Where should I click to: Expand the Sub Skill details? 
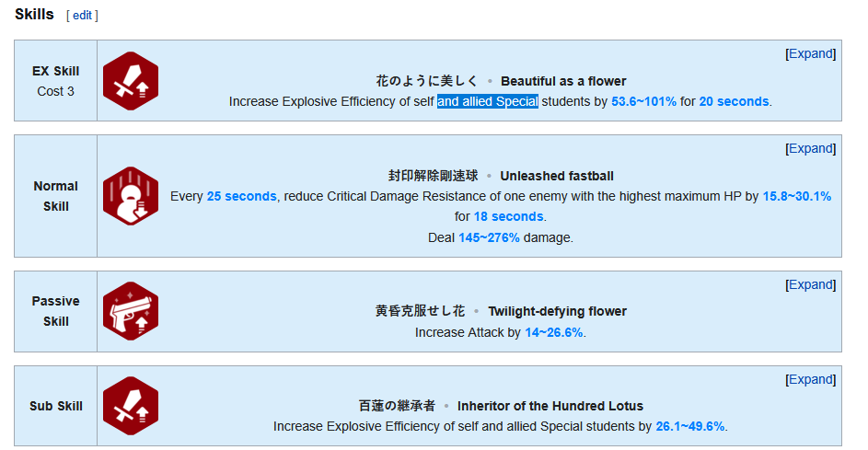(810, 379)
